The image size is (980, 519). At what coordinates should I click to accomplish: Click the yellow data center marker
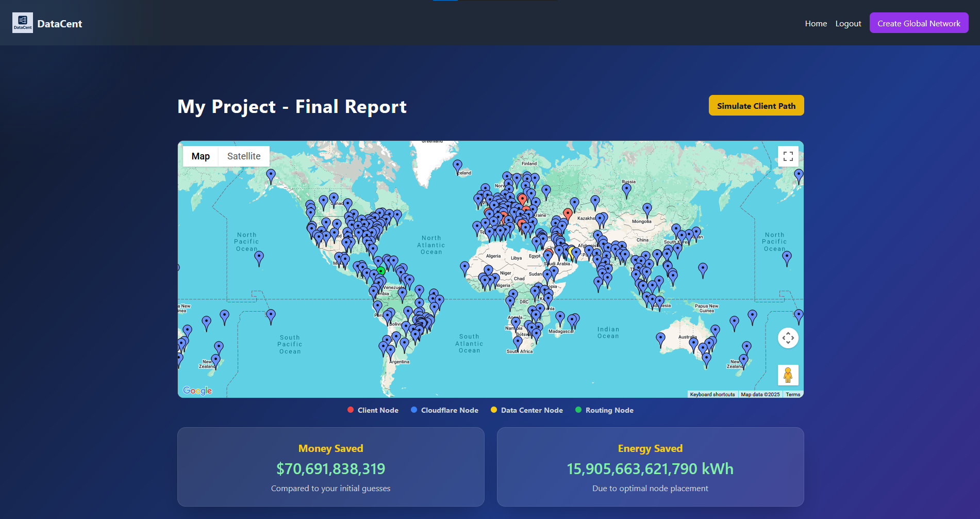(571, 252)
